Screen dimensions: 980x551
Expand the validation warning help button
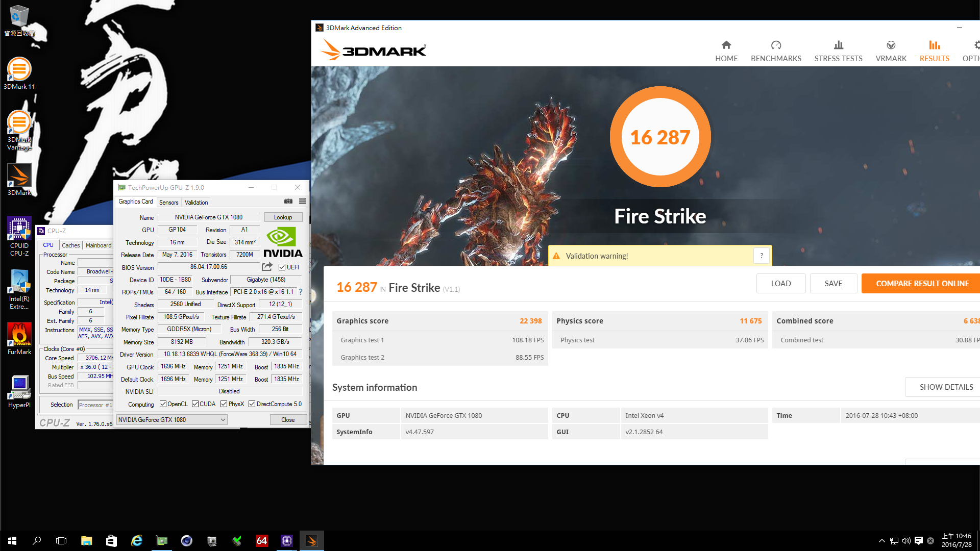coord(761,256)
